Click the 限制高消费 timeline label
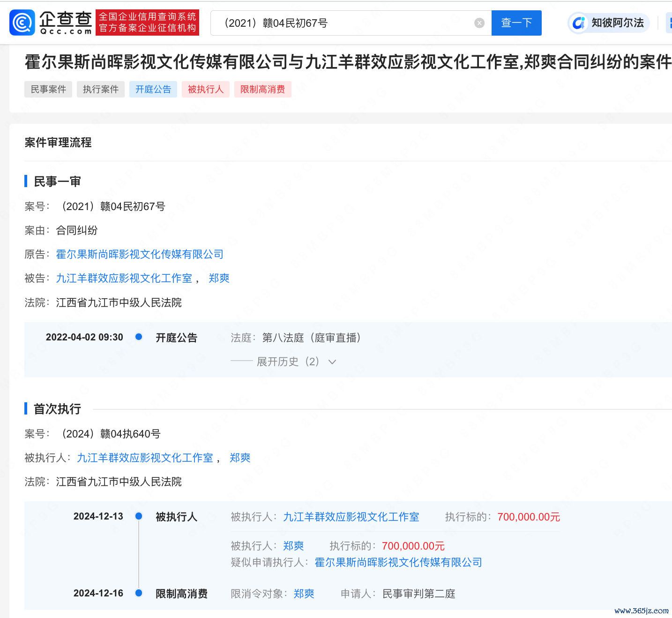Screen dimensions: 672x618 [x=182, y=594]
